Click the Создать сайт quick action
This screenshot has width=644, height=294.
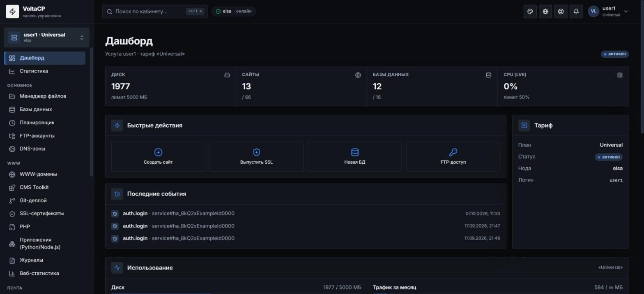click(x=158, y=157)
